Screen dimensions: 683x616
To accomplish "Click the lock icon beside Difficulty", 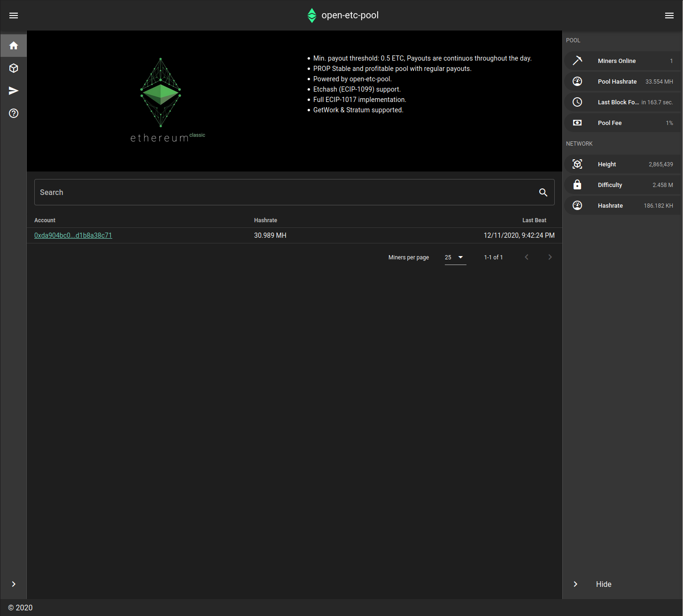I will (x=577, y=185).
